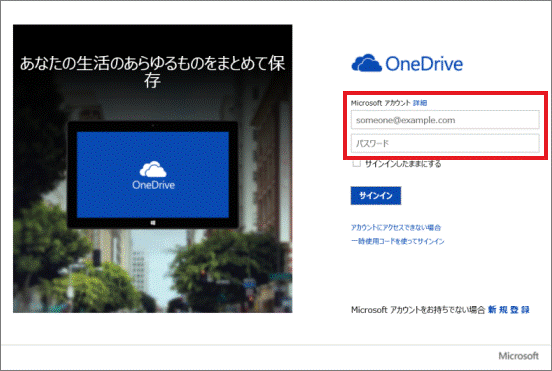Click the あなたの生活のあらゆるものをまとめて保存 headline

[x=152, y=72]
